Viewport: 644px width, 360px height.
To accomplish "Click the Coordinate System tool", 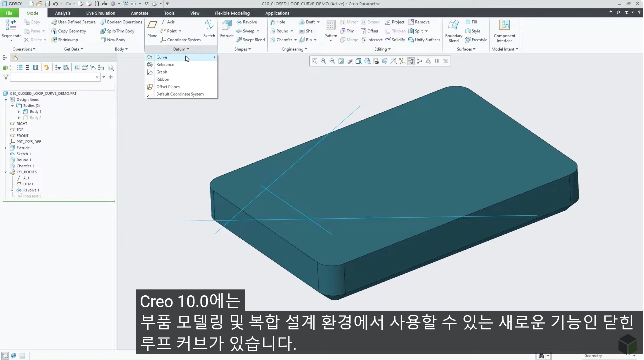I will 181,40.
